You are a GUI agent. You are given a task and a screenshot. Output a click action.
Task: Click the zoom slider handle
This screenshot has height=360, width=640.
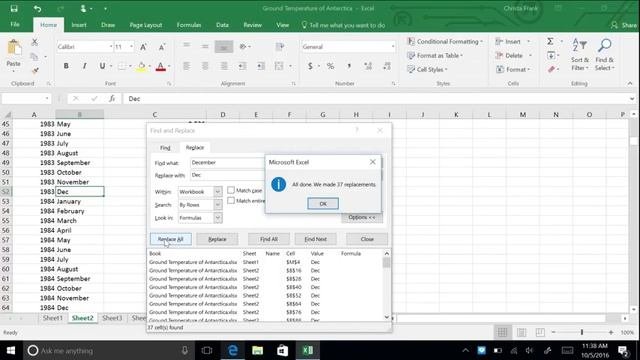click(582, 332)
